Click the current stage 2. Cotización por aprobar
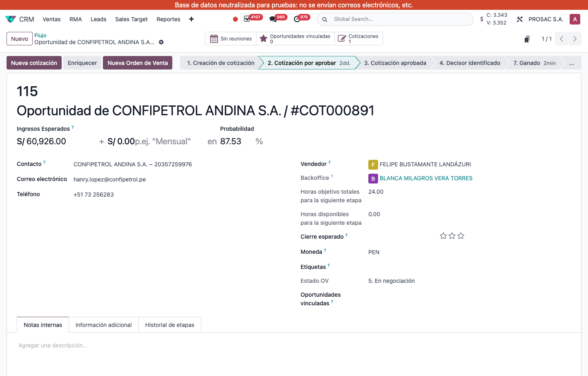 (x=309, y=63)
